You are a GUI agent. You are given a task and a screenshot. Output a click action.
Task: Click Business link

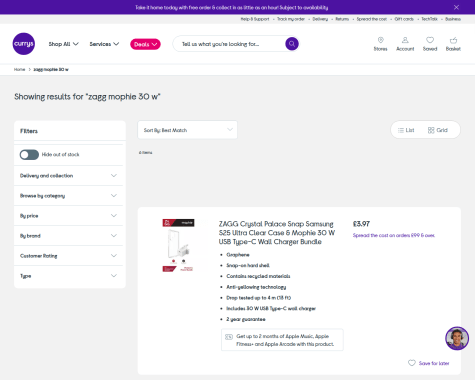(453, 19)
